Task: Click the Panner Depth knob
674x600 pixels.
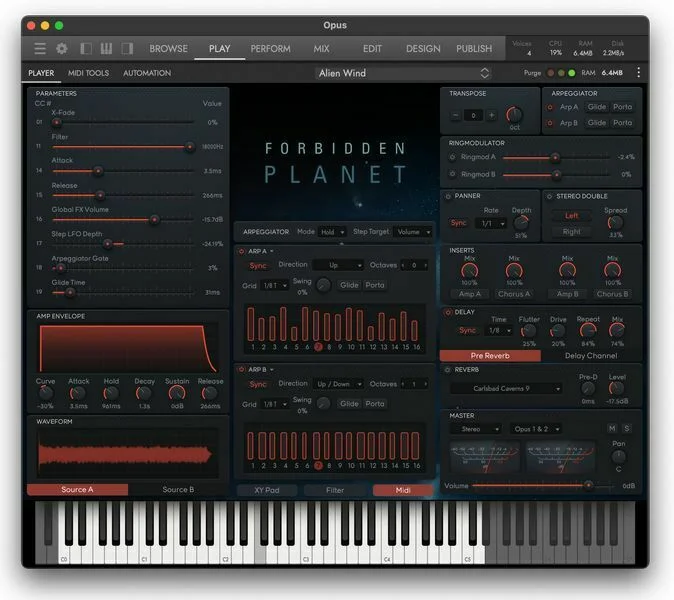Action: [x=521, y=223]
